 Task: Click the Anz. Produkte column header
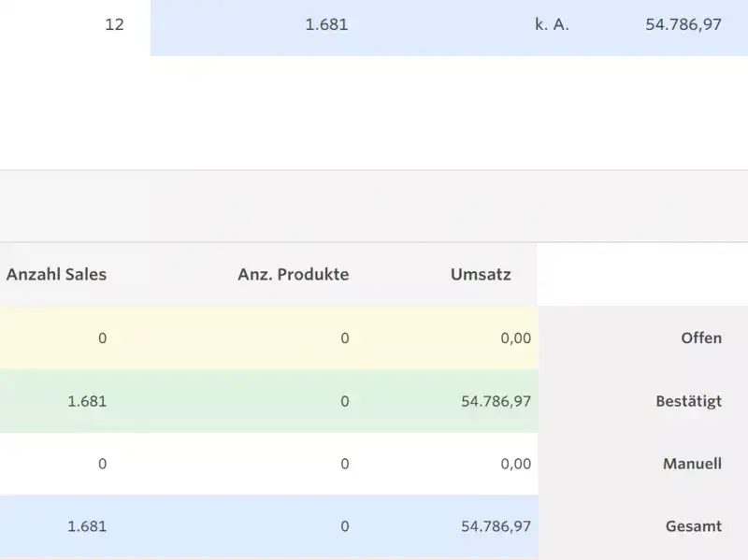pos(293,275)
